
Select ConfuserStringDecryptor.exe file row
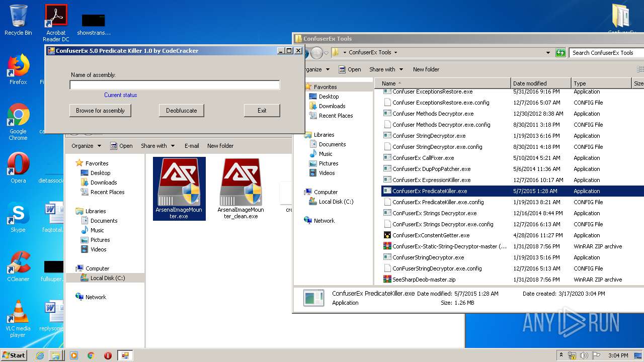(513, 257)
